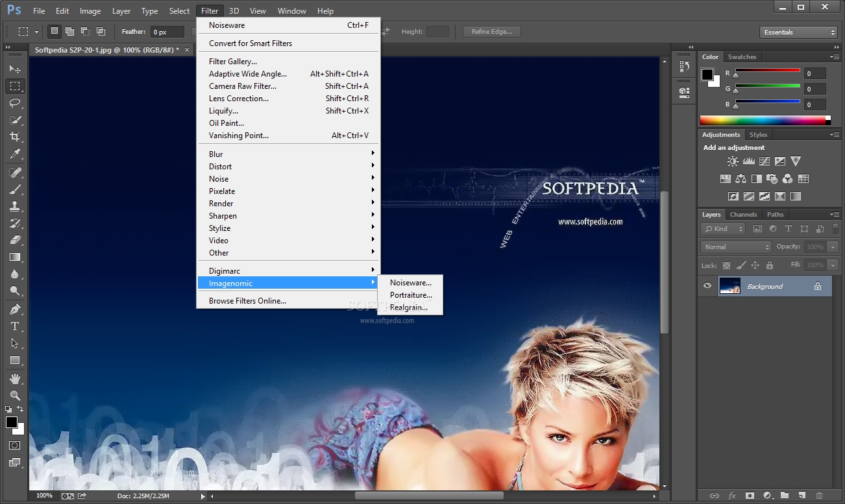This screenshot has width=845, height=504.
Task: Select the Crop tool
Action: (15, 137)
